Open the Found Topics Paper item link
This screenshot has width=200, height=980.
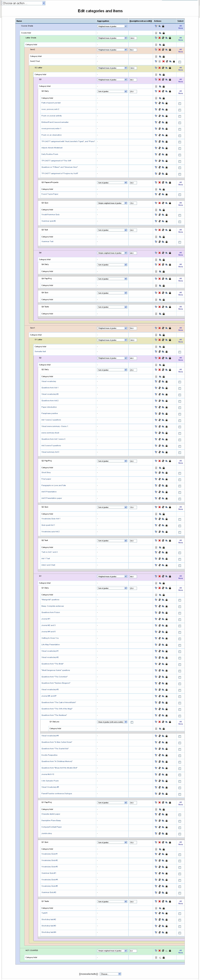[50, 194]
